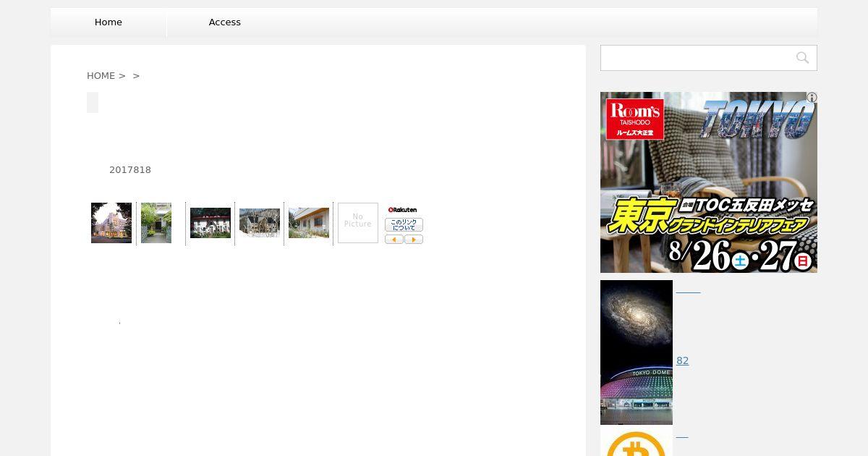Open the Access menu item
868x456 pixels.
[x=225, y=22]
